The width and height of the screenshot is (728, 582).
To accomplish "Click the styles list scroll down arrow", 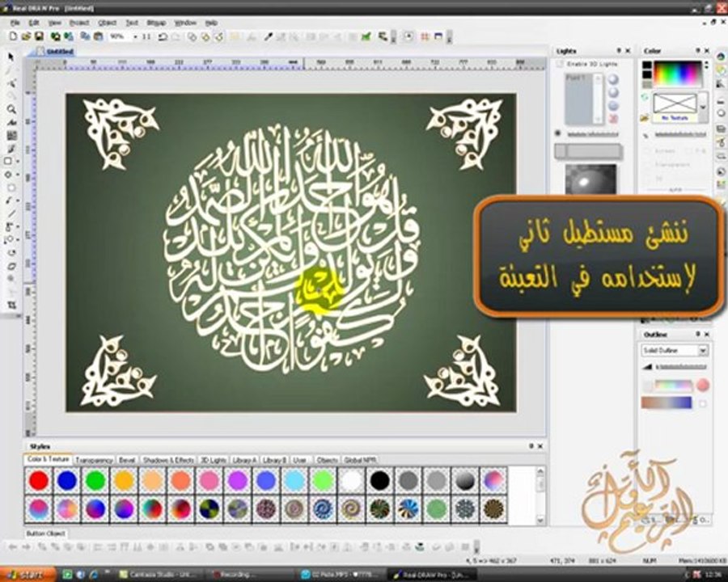I will [x=540, y=521].
